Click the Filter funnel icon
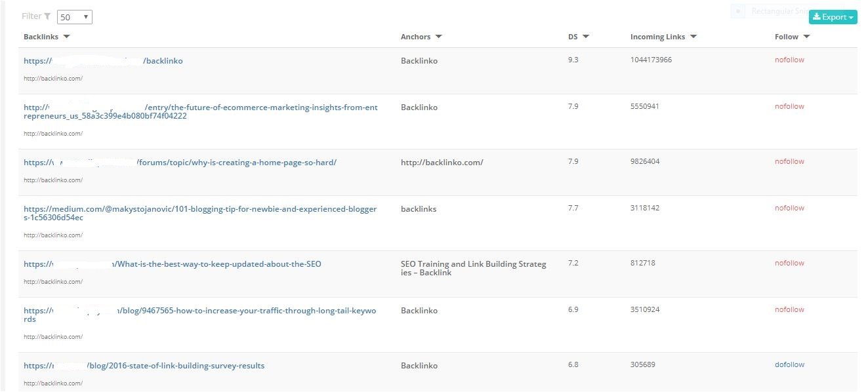Image resolution: width=868 pixels, height=392 pixels. tap(47, 16)
